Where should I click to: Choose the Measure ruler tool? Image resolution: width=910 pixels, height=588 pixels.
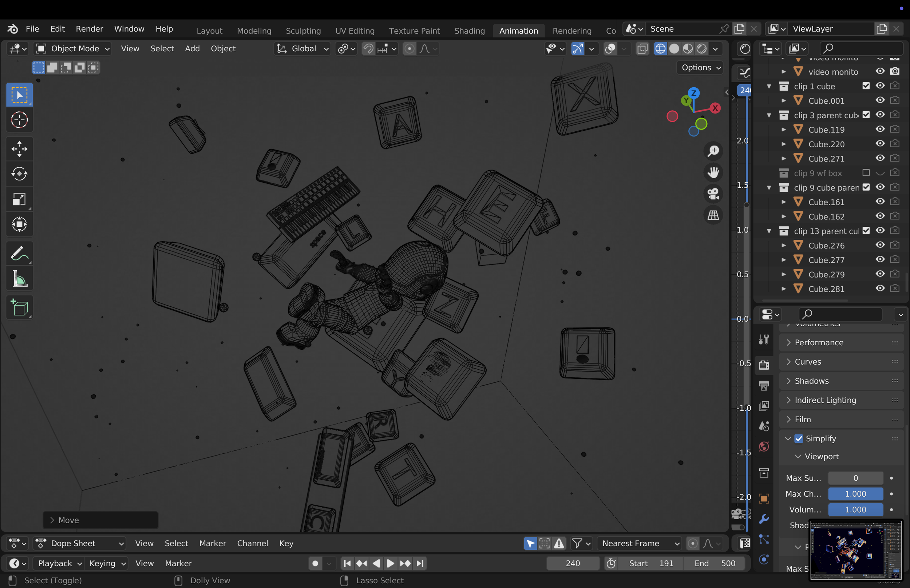pos(19,279)
